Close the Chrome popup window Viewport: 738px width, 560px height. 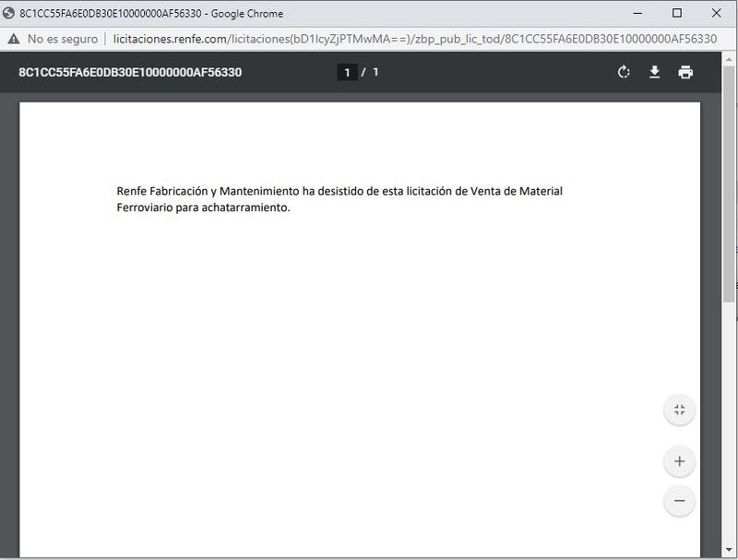tap(717, 13)
